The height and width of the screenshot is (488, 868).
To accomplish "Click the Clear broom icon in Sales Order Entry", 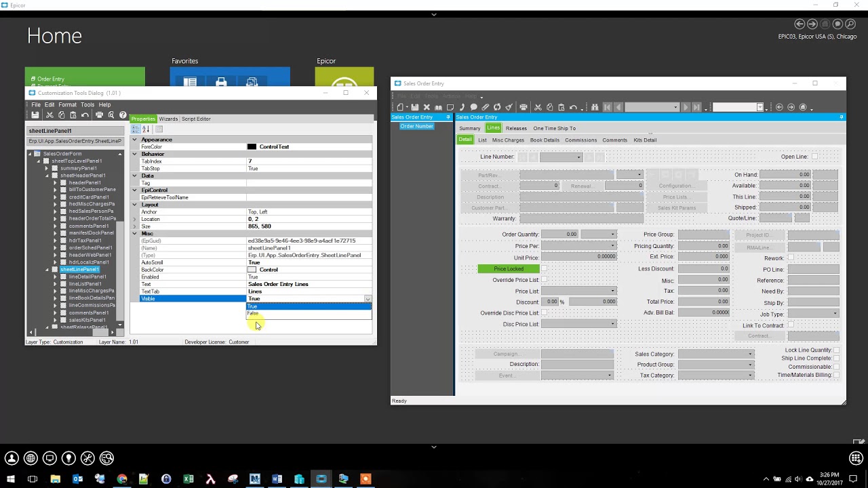I will 509,107.
